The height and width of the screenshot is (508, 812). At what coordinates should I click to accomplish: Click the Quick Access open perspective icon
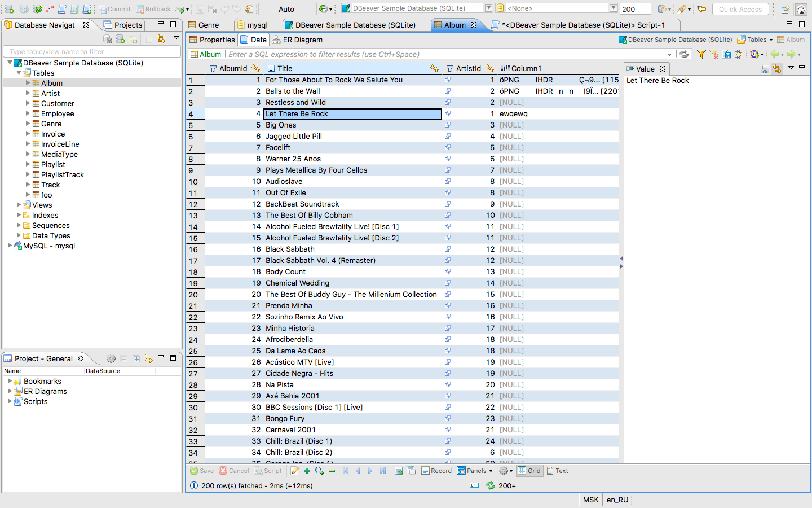tap(785, 10)
